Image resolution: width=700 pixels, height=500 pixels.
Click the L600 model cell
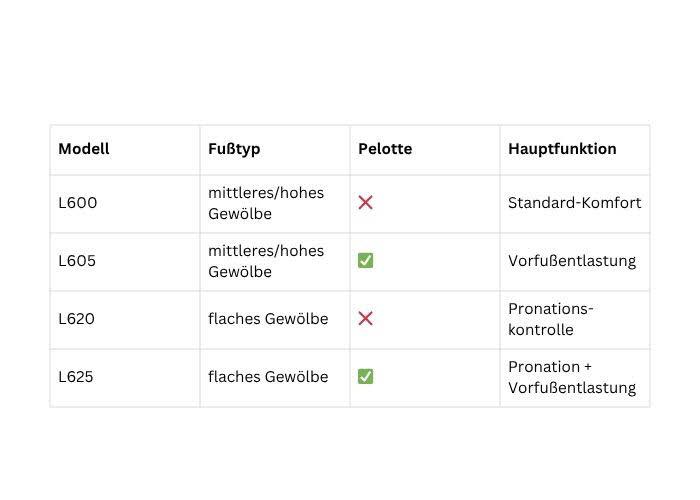[x=78, y=203]
